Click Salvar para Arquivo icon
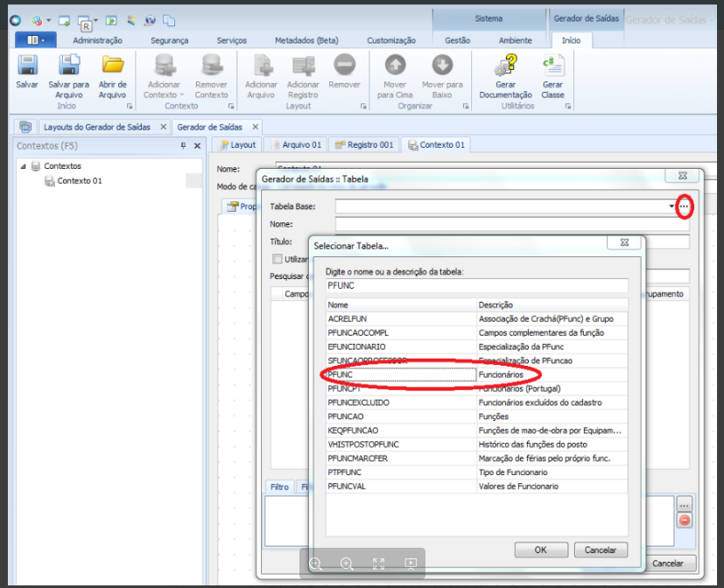The height and width of the screenshot is (588, 724). tap(69, 65)
